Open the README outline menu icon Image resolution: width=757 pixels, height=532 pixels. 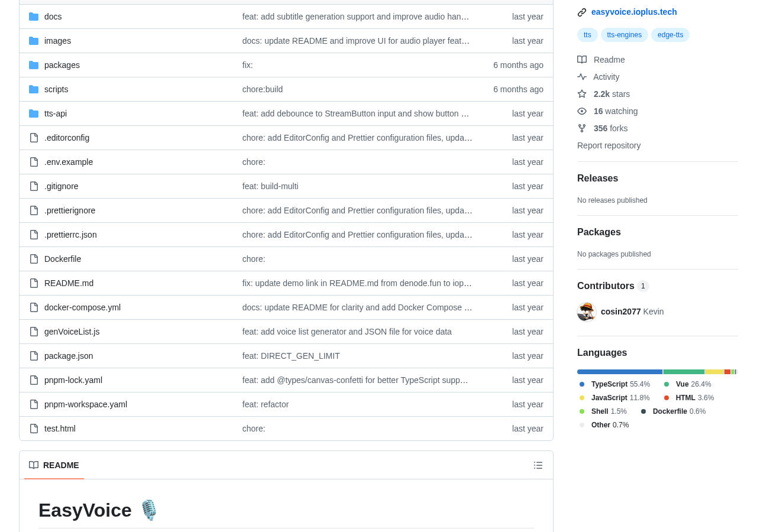pyautogui.click(x=538, y=465)
